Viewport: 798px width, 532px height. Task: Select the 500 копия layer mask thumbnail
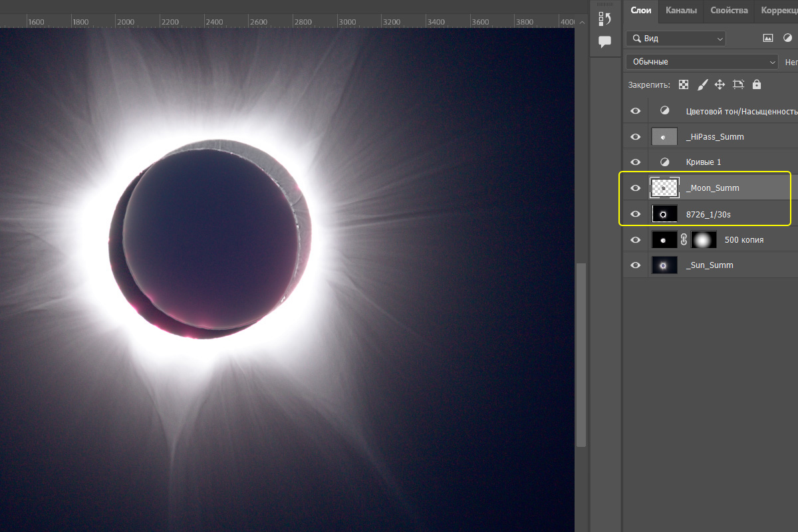pos(704,239)
